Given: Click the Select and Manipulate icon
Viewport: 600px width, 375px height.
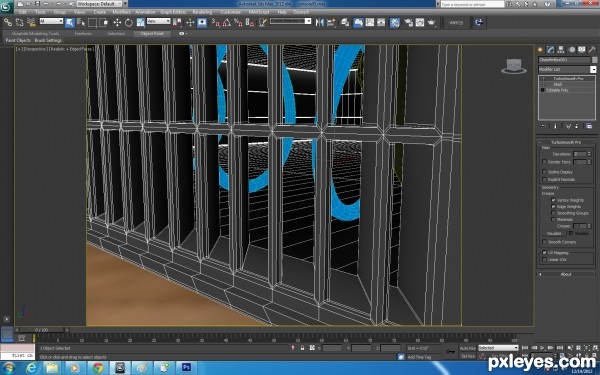Looking at the screenshot, I should [x=190, y=23].
